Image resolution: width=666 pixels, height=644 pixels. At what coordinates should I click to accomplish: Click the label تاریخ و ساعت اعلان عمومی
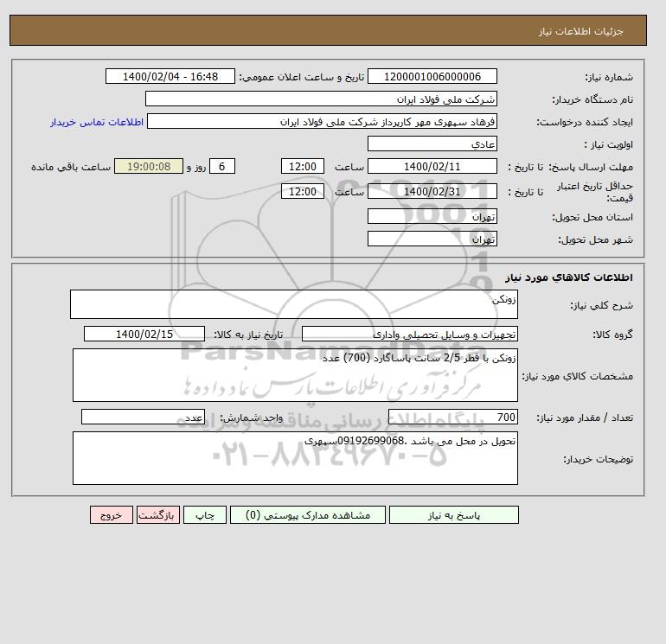pyautogui.click(x=302, y=77)
